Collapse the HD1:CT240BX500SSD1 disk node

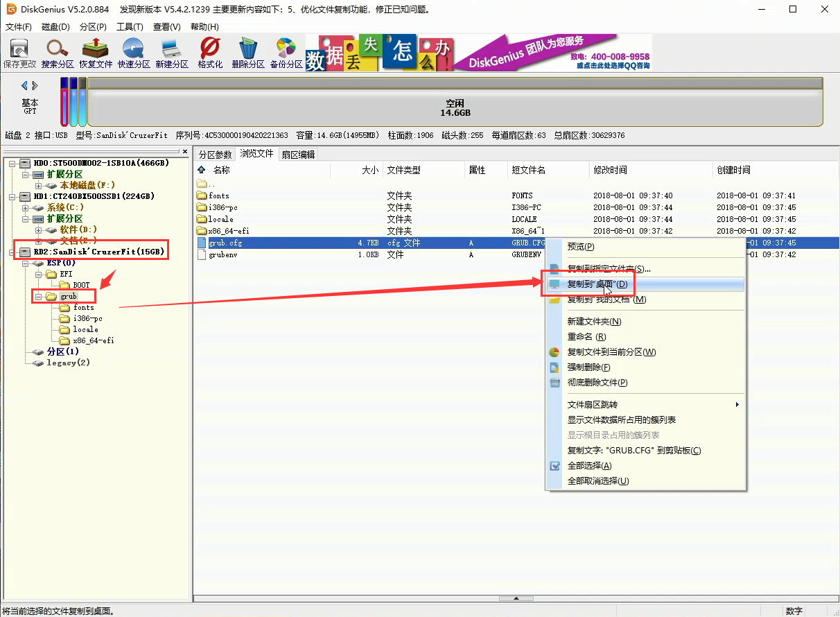[12, 197]
